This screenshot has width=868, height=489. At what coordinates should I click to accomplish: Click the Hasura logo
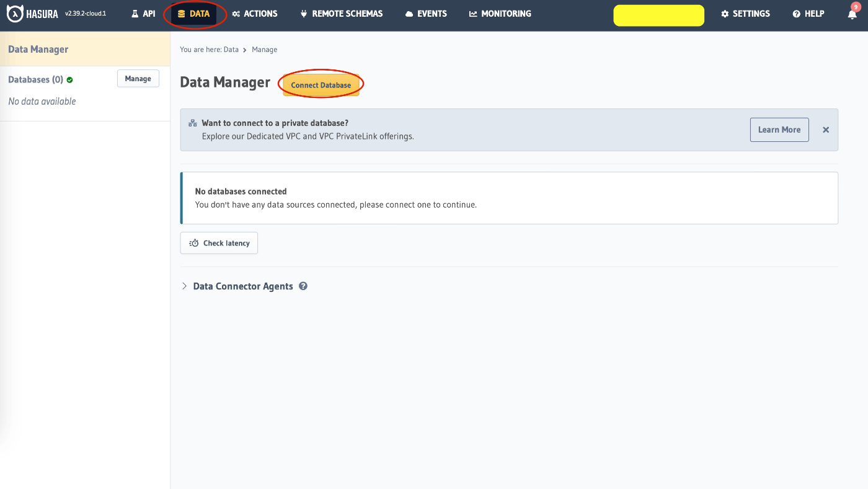click(32, 14)
